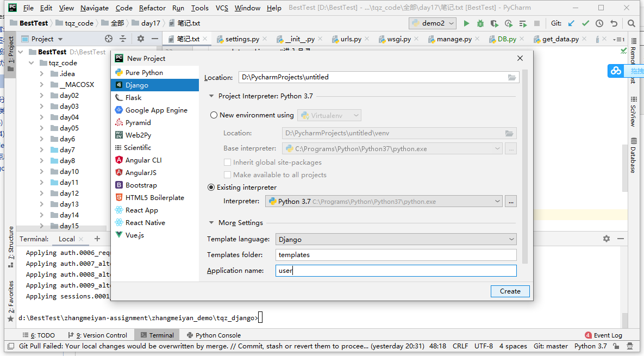Open the Interpreter Python 3.7 dropdown
This screenshot has height=356, width=644.
pyautogui.click(x=384, y=202)
